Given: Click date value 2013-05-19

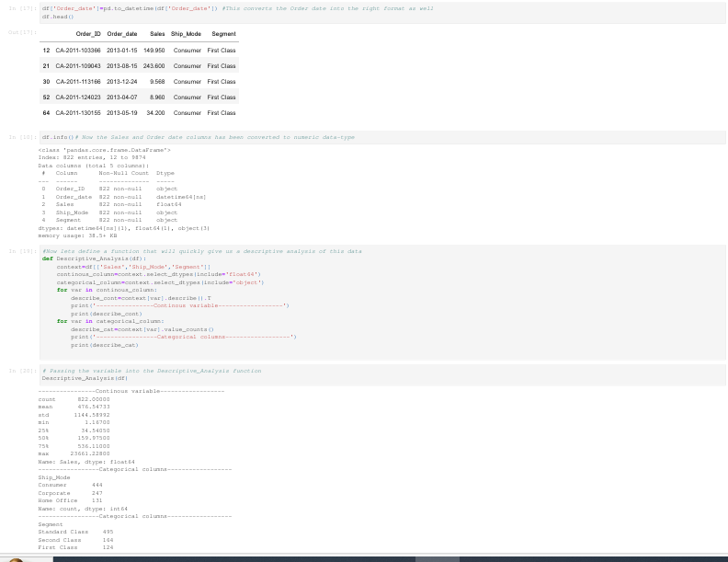Looking at the screenshot, I should [x=122, y=113].
